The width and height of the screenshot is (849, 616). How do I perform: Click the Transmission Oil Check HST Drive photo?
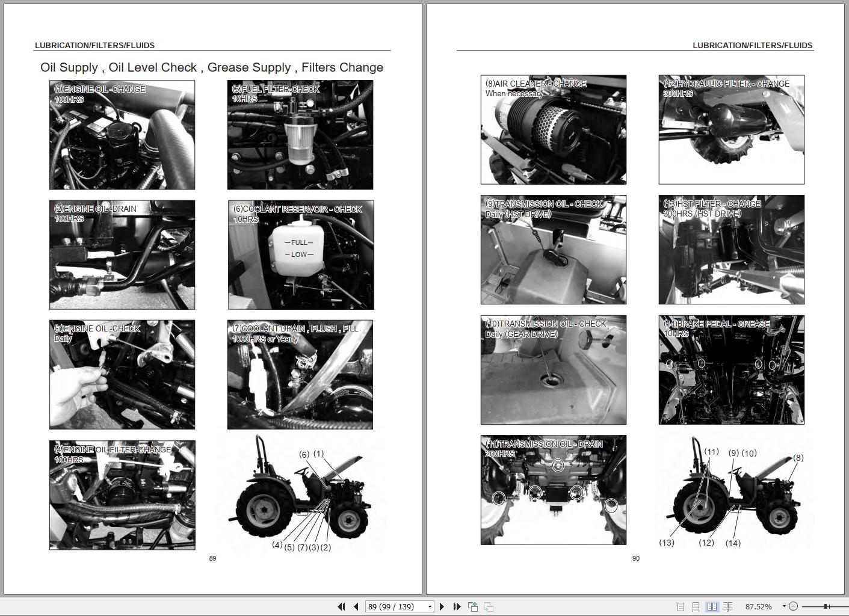tap(554, 250)
